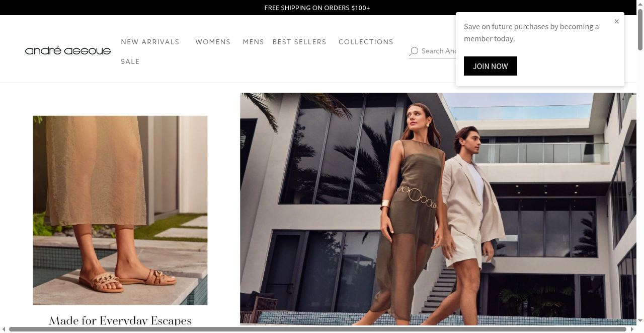
Task: Open the Sale section
Action: pyautogui.click(x=130, y=61)
